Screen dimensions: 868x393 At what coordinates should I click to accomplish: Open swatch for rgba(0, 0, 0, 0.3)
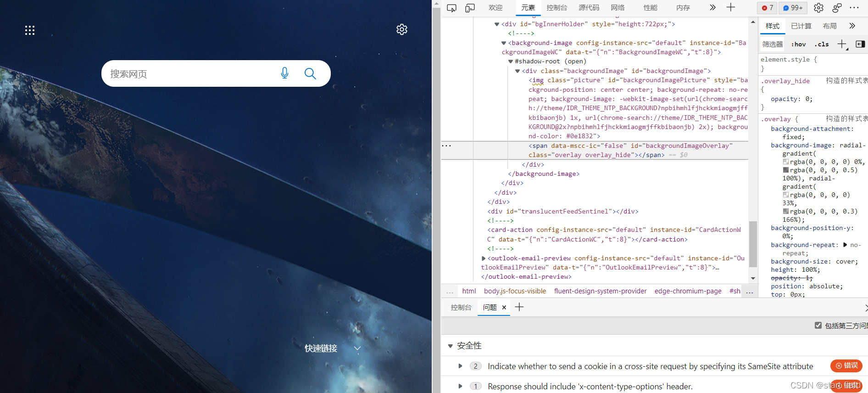(x=786, y=211)
